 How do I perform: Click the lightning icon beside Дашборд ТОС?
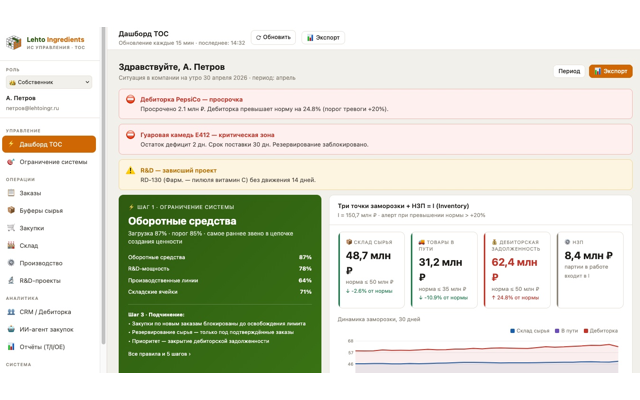[x=11, y=144]
